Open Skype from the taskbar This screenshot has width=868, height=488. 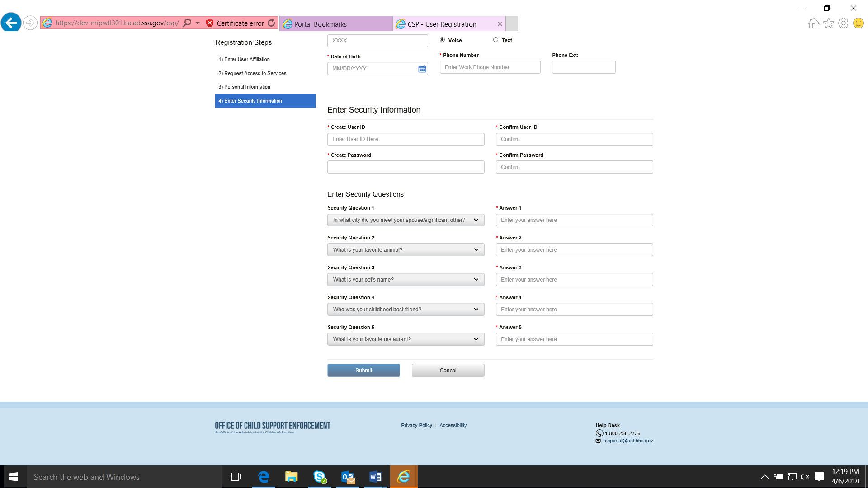(x=320, y=477)
